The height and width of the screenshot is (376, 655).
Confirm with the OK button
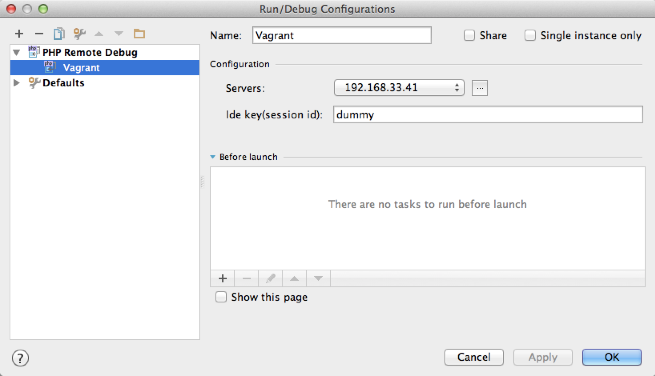click(x=612, y=357)
